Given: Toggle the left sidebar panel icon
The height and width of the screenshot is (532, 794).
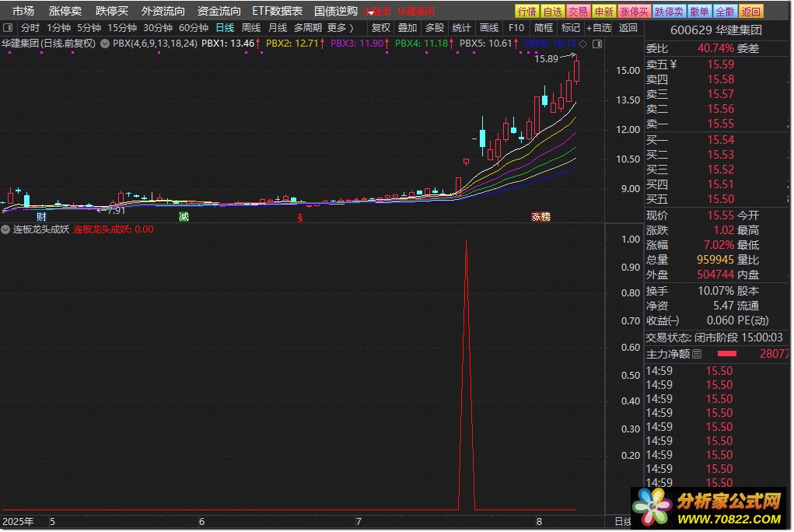Looking at the screenshot, I should coord(8,28).
